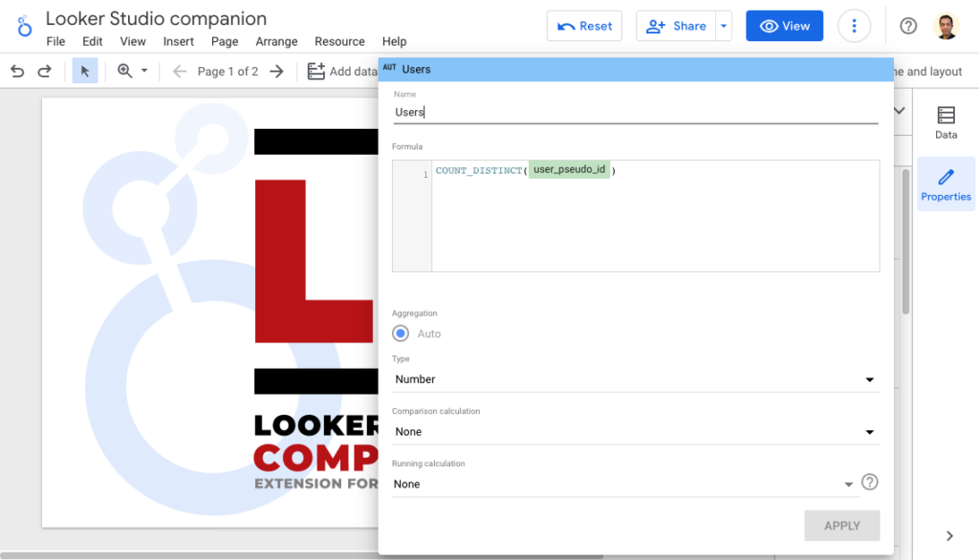
Task: Open the Properties panel
Action: 946,184
